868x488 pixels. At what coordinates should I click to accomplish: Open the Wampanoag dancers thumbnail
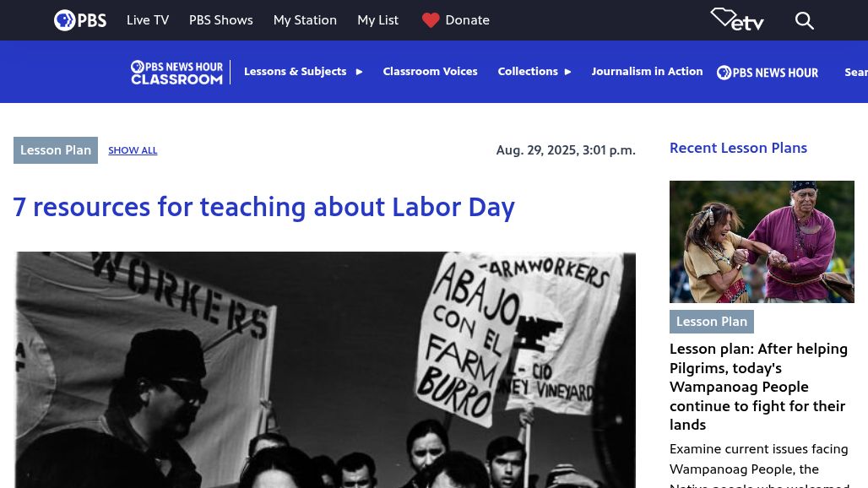pyautogui.click(x=762, y=241)
